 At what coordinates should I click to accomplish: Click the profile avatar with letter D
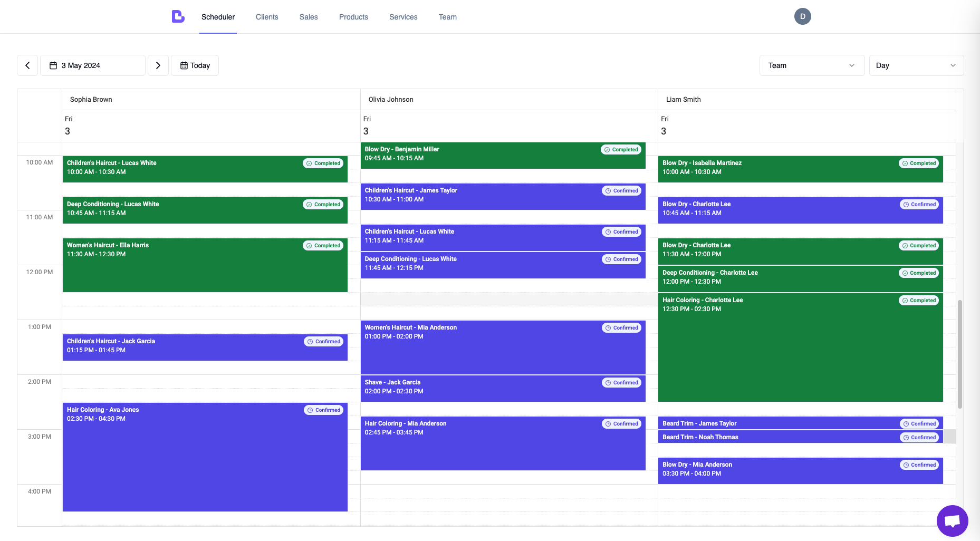tap(802, 16)
